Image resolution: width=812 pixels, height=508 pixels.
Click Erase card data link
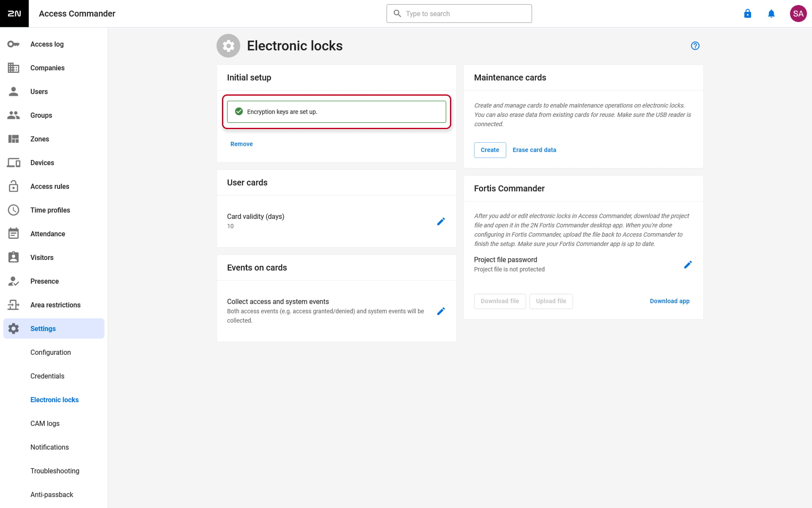pyautogui.click(x=534, y=150)
